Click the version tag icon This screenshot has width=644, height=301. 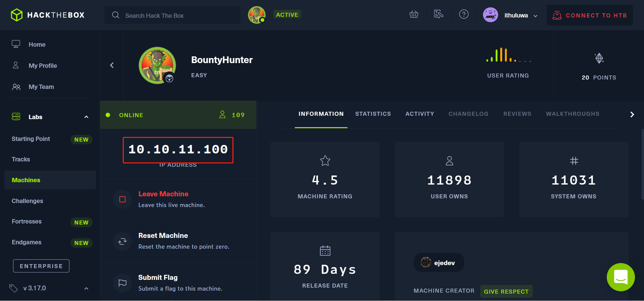[x=13, y=288]
